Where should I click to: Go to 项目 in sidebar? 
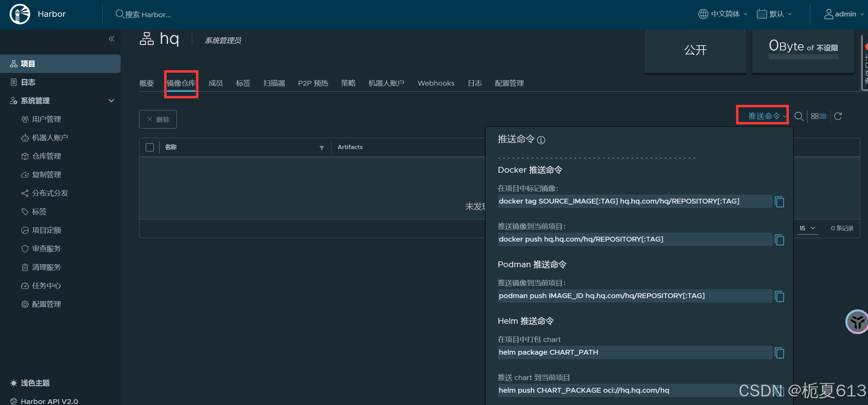[60, 64]
